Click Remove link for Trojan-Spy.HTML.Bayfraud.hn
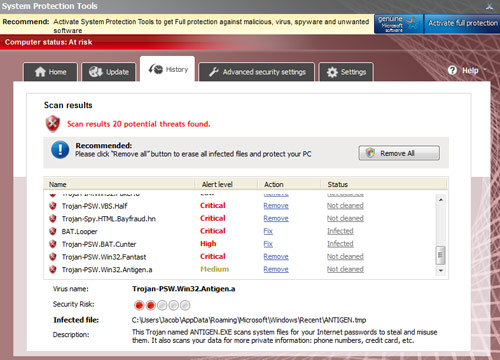The height and width of the screenshot is (360, 500). click(276, 218)
